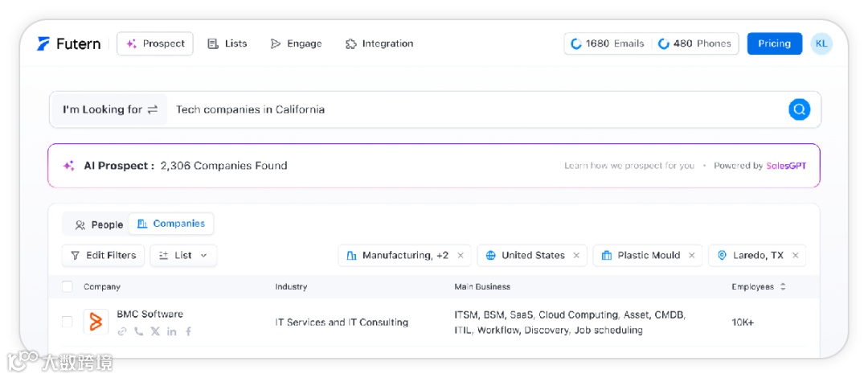Open the KL user avatar
This screenshot has height=378, width=868.
click(x=821, y=43)
